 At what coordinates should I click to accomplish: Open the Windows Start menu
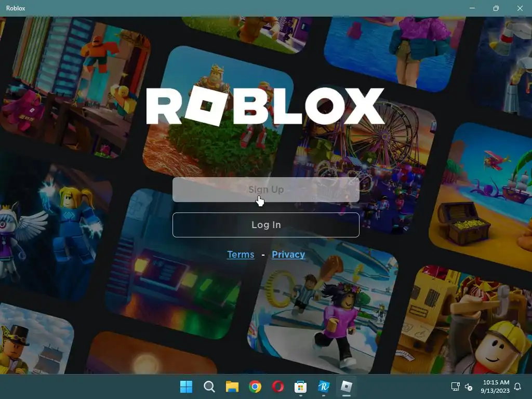(186, 387)
